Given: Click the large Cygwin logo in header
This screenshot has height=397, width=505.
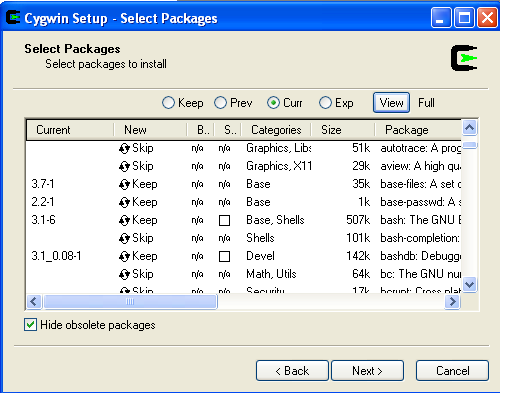Looking at the screenshot, I should pyautogui.click(x=464, y=58).
